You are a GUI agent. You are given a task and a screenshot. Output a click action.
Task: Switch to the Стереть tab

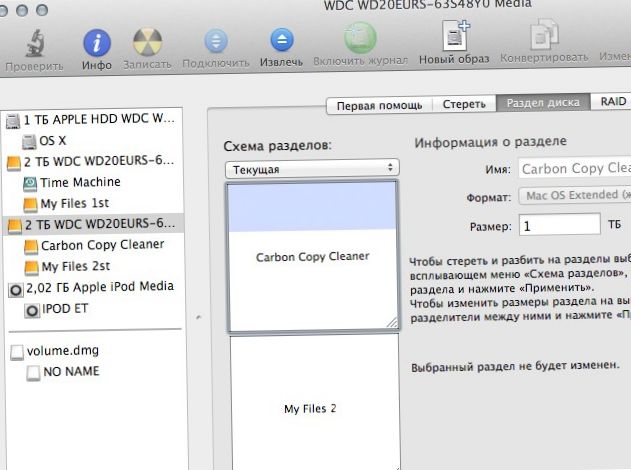click(464, 104)
